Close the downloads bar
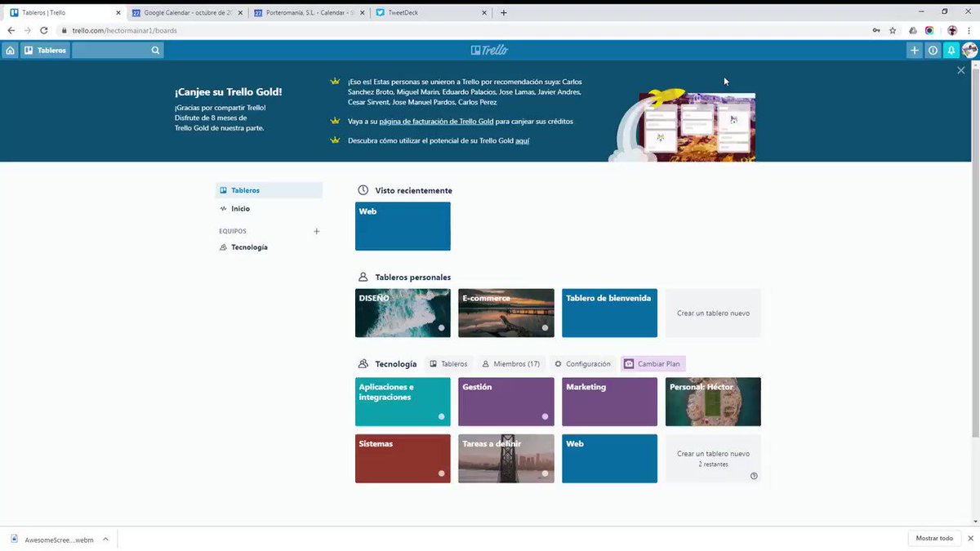Viewport: 980px width, 551px height. pyautogui.click(x=969, y=539)
